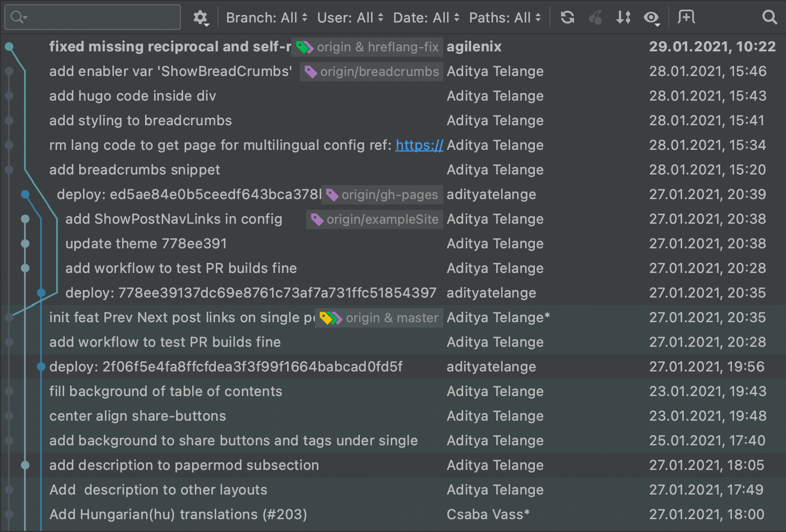786x532 pixels.
Task: Click the magnifier search icon on right
Action: coord(769,18)
